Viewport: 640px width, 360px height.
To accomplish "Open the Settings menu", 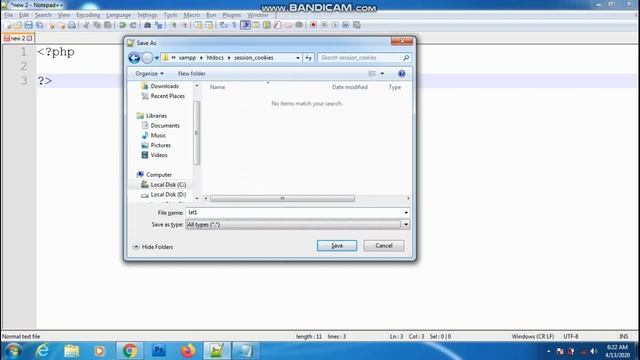I will 147,15.
